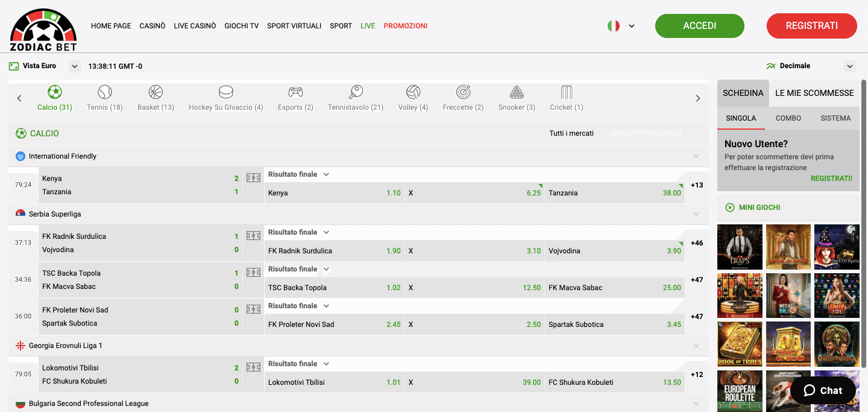Open the Tennis live section icon
The height and width of the screenshot is (412, 868).
(x=104, y=92)
